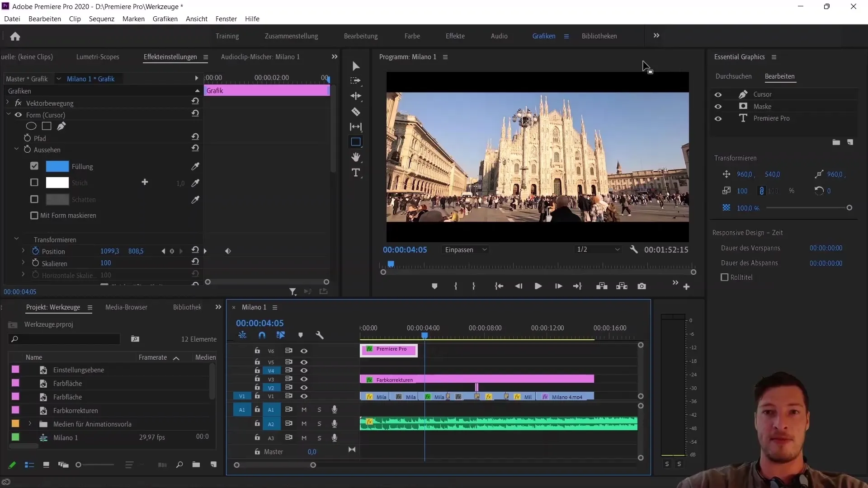Choose the ellipse mask shape under Form (Cursor)
The image size is (868, 488).
31,126
